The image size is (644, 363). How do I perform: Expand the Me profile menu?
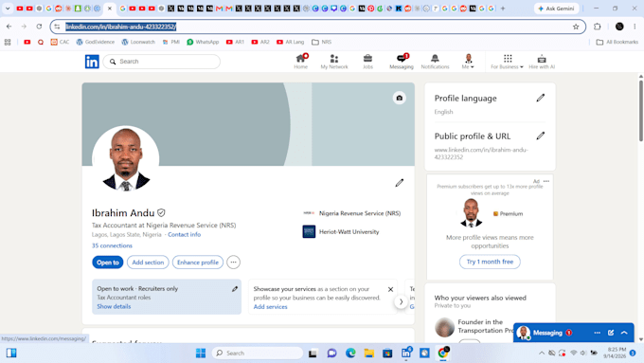[468, 62]
